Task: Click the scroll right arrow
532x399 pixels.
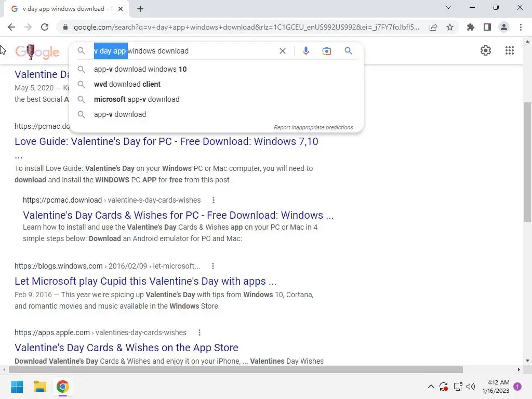Action: click(x=519, y=369)
